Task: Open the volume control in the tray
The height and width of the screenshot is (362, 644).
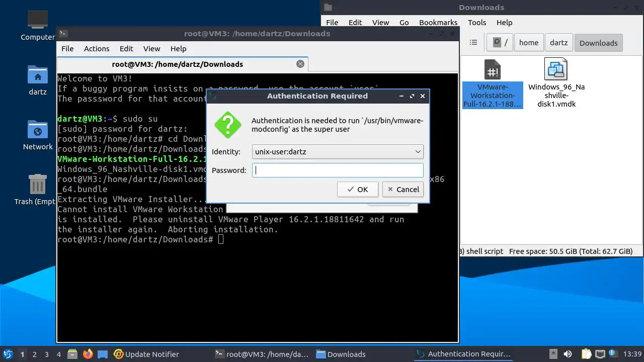Action: (568, 354)
